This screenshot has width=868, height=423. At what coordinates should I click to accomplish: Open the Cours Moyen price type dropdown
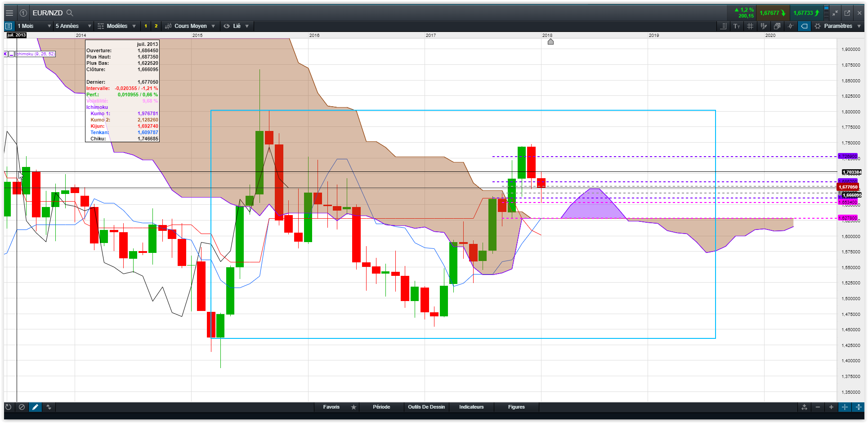(190, 26)
